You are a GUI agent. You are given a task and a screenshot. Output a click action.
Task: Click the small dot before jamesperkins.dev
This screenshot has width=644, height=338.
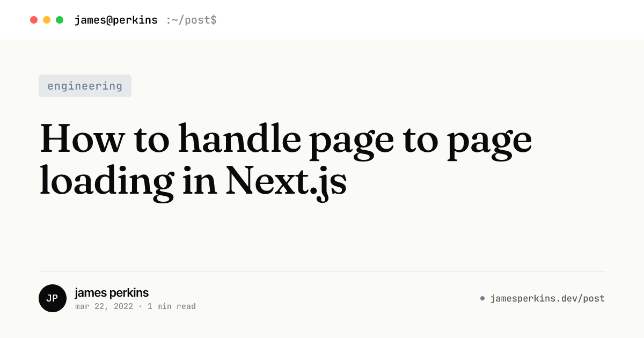[x=482, y=298]
